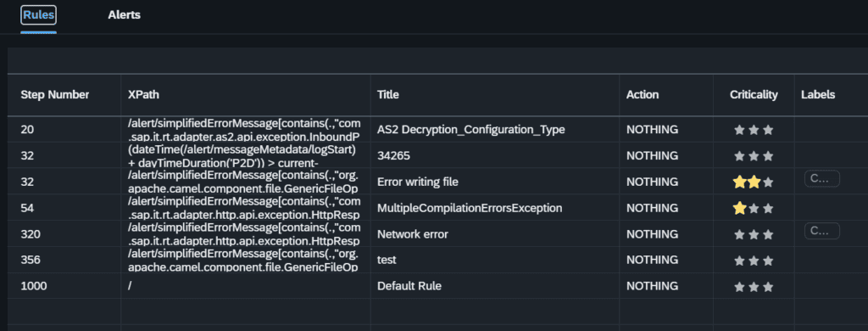
Task: Click the XPath of Error writing file rule
Action: 243,182
